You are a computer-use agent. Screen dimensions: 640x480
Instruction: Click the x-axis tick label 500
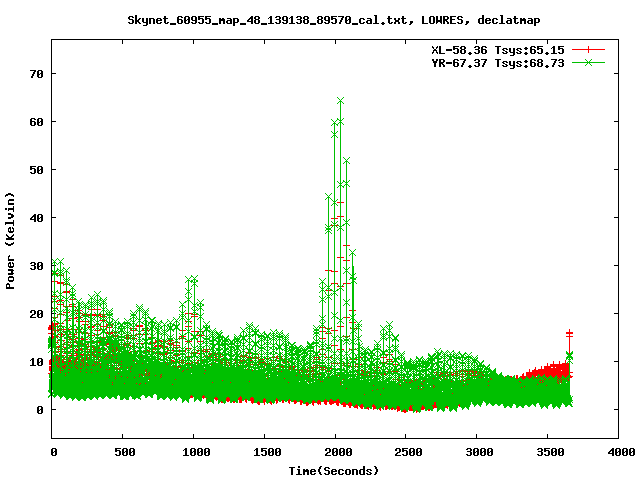click(x=122, y=452)
